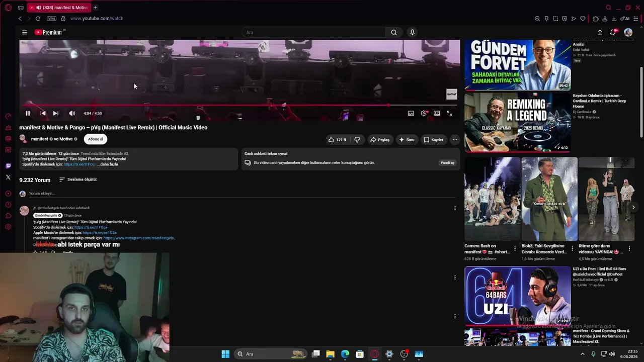The height and width of the screenshot is (362, 644).
Task: Open Opera GX Corner gamepad icon
Action: (21, 8)
